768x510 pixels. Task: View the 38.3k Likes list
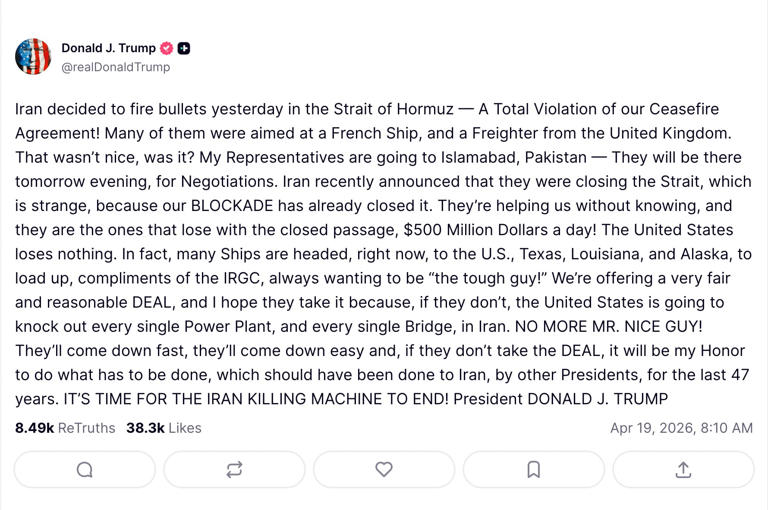point(164,428)
